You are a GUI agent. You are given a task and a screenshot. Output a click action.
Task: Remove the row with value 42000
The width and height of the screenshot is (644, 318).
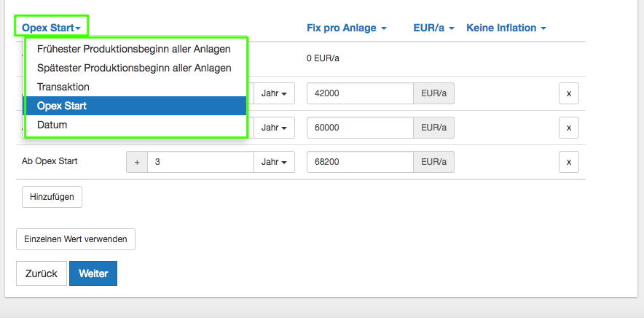point(569,93)
